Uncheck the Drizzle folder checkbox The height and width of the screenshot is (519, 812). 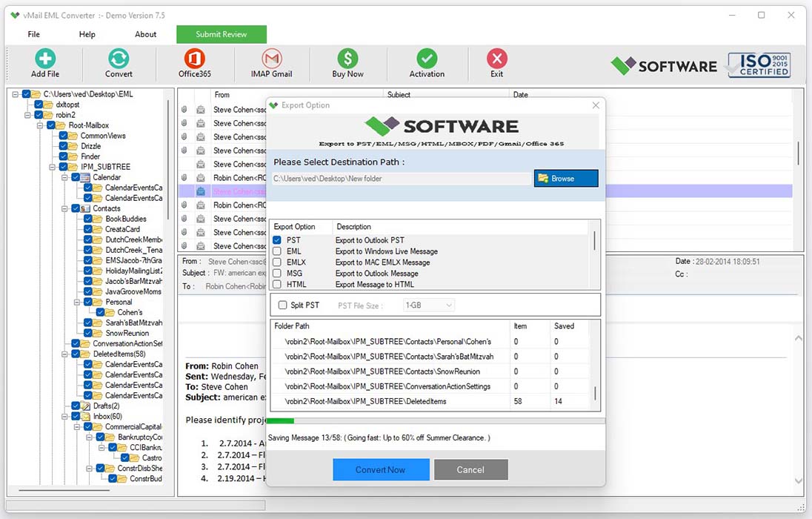tap(64, 146)
